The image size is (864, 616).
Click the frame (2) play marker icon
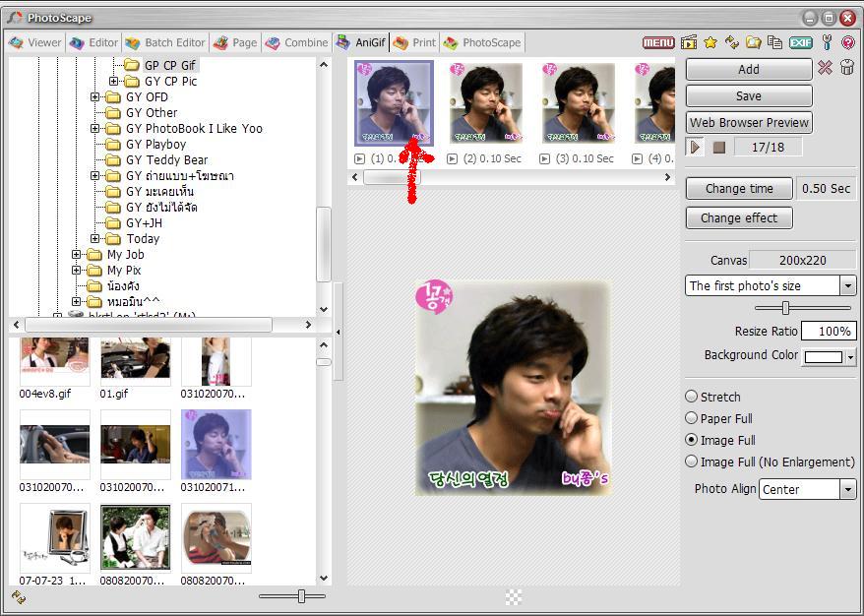point(452,158)
